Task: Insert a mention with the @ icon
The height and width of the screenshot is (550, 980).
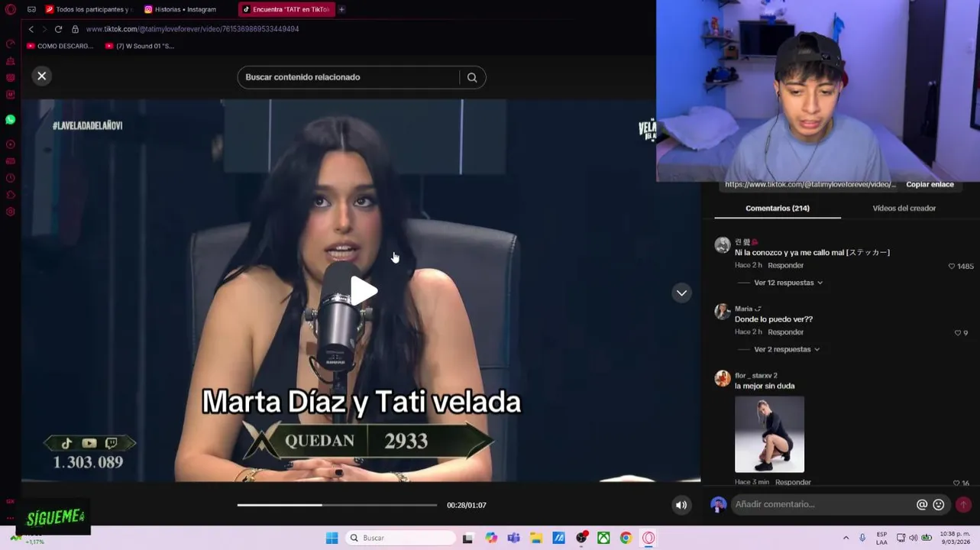Action: (x=922, y=504)
